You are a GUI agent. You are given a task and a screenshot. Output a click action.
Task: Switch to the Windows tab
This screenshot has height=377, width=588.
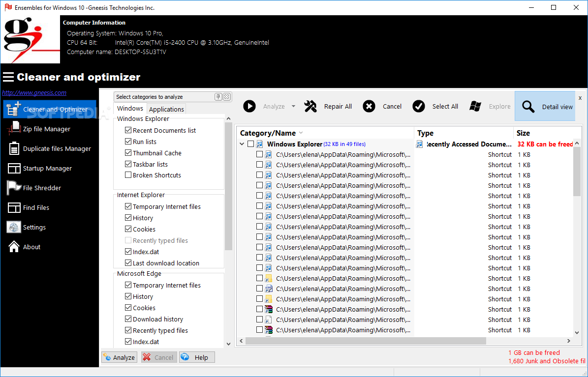[x=130, y=108]
